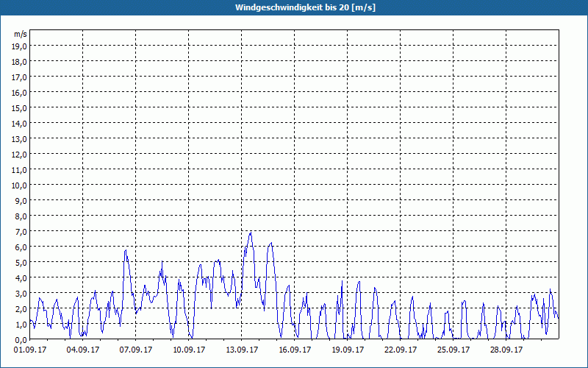Click the 'm/s' unit label on y-axis
The width and height of the screenshot is (588, 368).
click(x=20, y=34)
